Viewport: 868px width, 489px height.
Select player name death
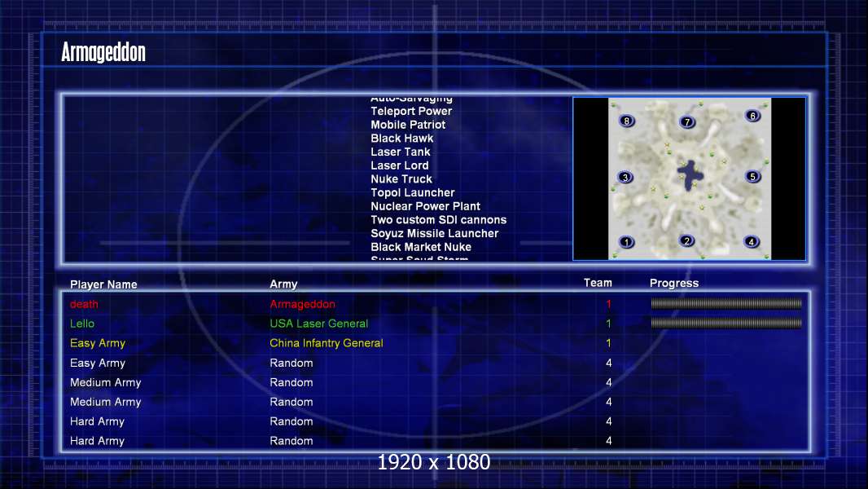(84, 304)
